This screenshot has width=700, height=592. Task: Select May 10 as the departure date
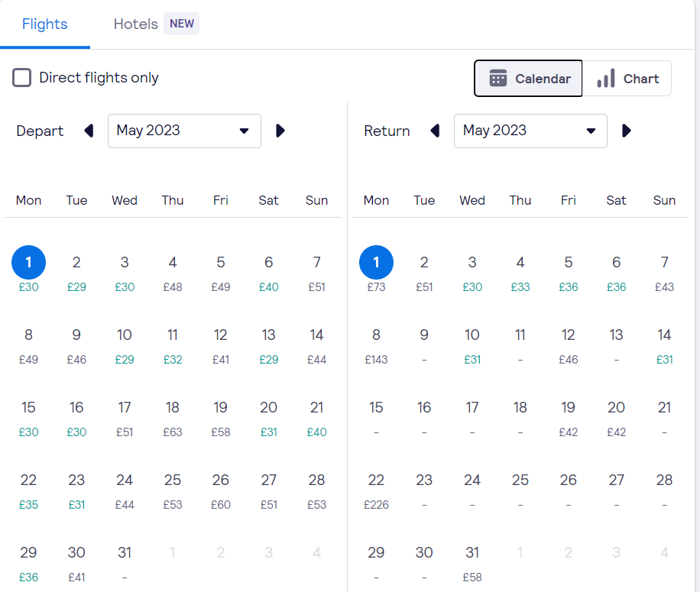click(x=125, y=345)
